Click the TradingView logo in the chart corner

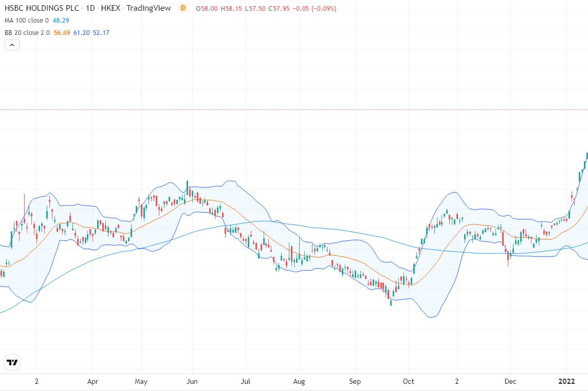pos(12,362)
